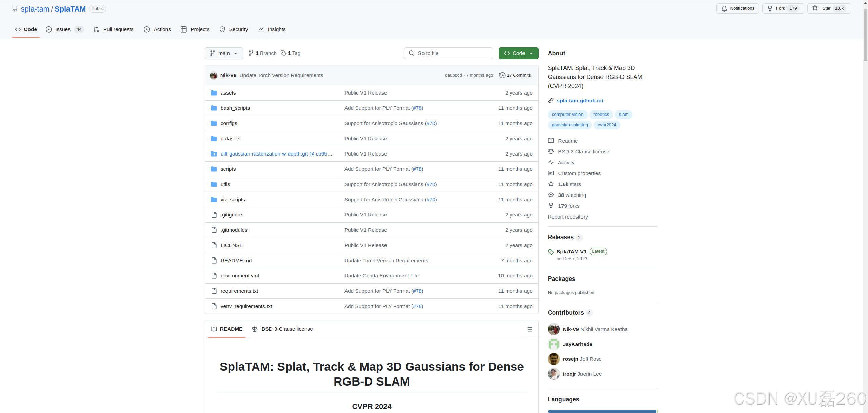Visit spla-tam.github.io link
The width and height of the screenshot is (868, 413).
coord(580,100)
